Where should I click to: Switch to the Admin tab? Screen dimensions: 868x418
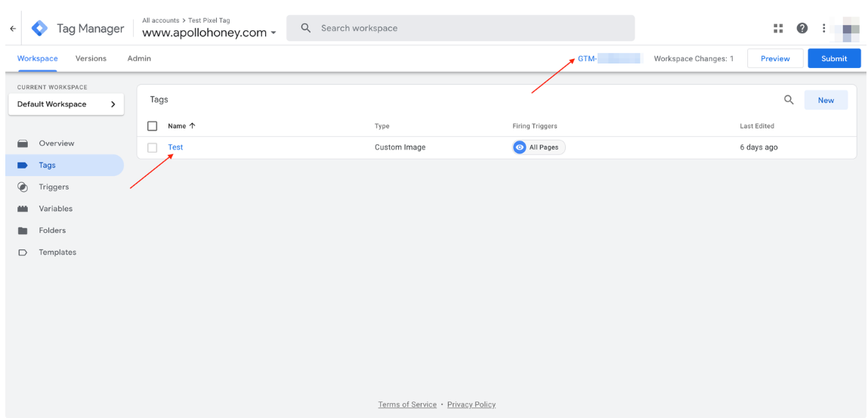[x=139, y=59]
